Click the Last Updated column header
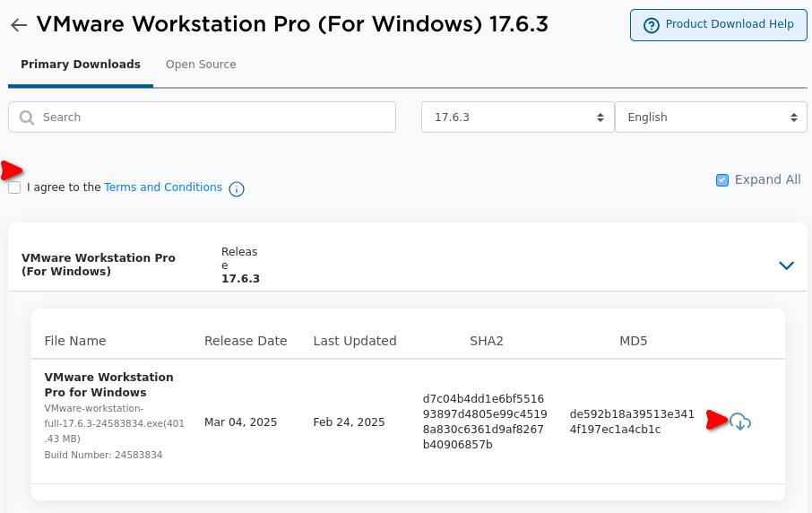 pyautogui.click(x=355, y=341)
